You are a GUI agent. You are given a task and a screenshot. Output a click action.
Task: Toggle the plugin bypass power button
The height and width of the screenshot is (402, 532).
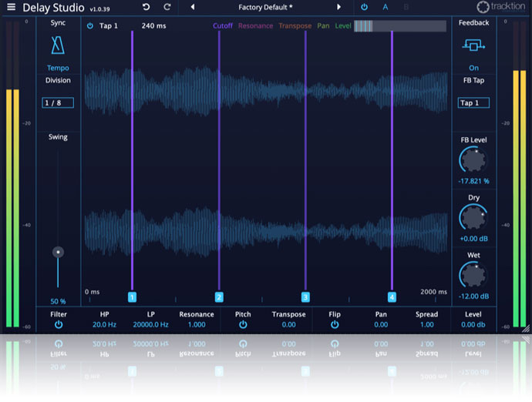tap(365, 8)
